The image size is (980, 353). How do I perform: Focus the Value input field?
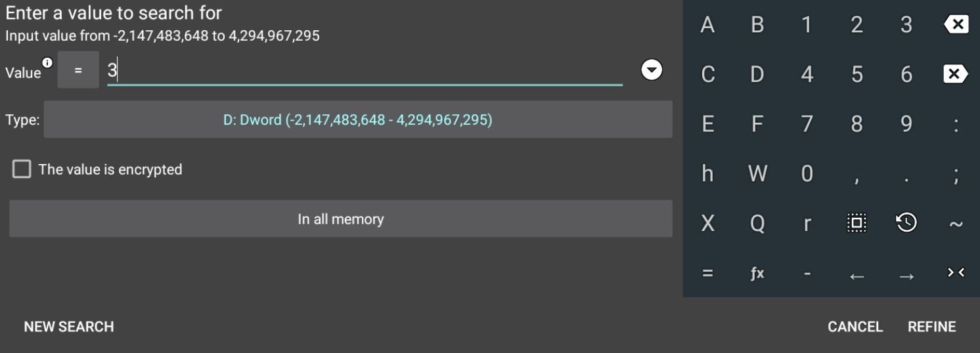point(365,71)
